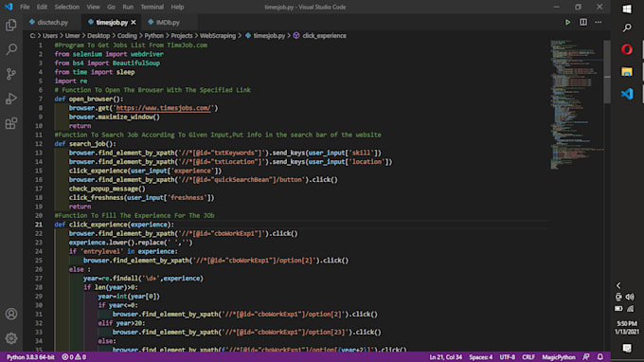Open the View menu
Viewport: 644px width, 362px height.
(93, 7)
